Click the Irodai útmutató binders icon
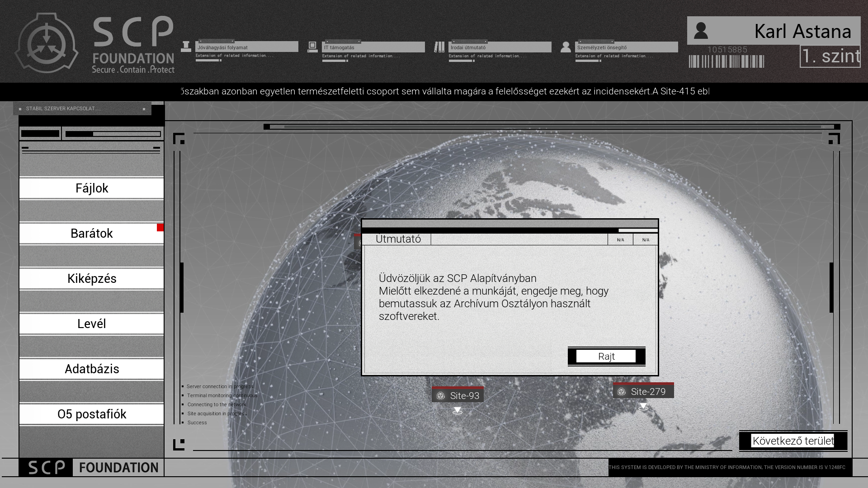868x488 pixels. 439,47
